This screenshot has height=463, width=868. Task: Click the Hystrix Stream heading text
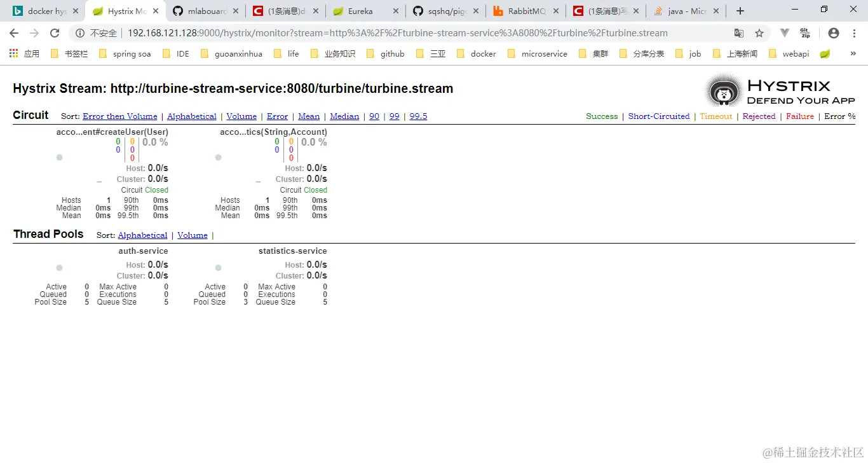233,88
